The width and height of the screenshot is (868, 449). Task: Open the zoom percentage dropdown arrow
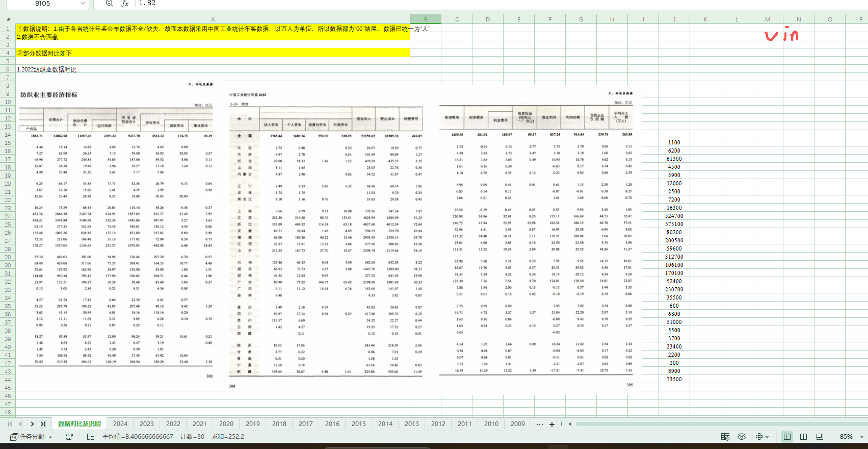[862, 437]
